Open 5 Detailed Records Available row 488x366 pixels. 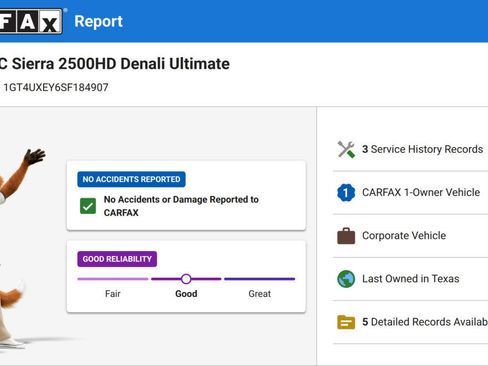(410, 322)
